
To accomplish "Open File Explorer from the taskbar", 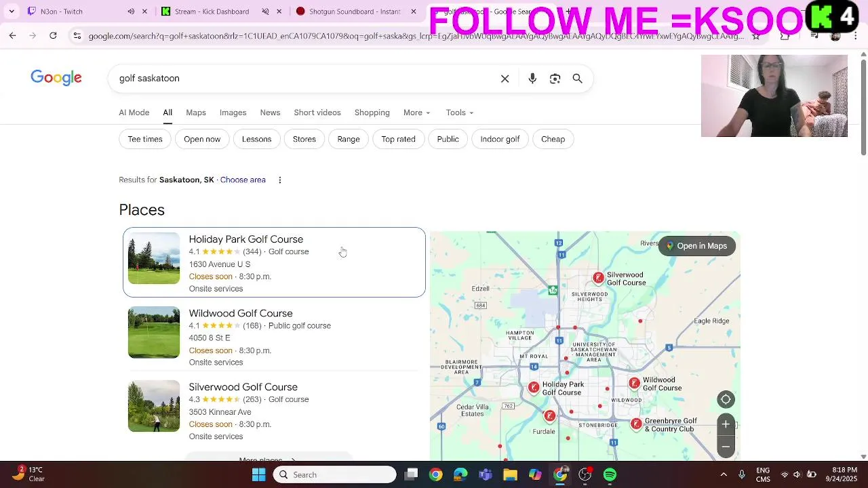I will 510,474.
